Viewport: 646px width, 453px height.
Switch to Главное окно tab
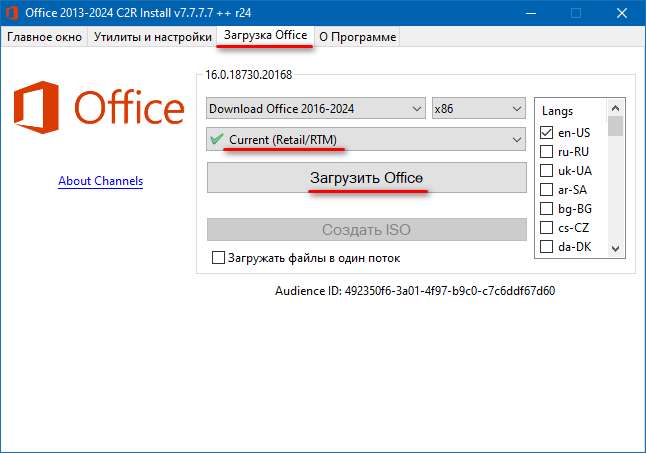[44, 37]
